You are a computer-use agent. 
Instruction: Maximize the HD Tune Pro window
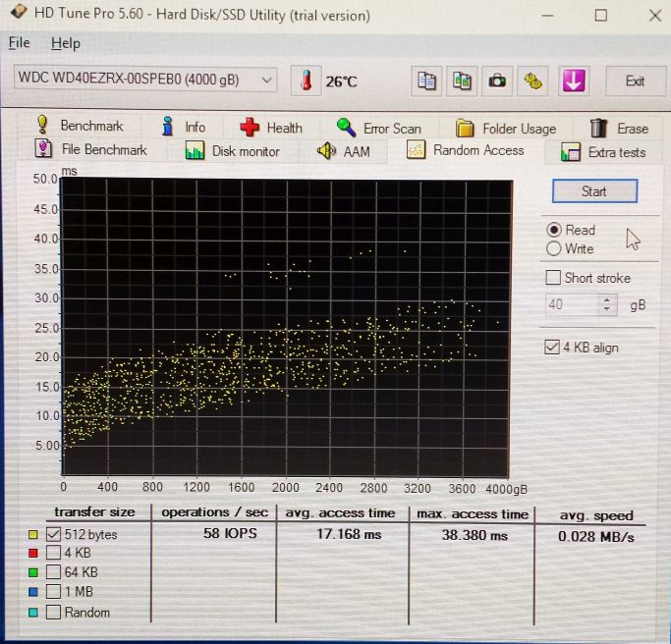[x=601, y=16]
